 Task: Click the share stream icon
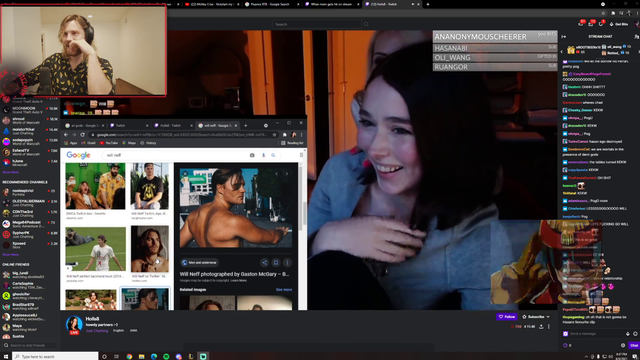tap(541, 327)
